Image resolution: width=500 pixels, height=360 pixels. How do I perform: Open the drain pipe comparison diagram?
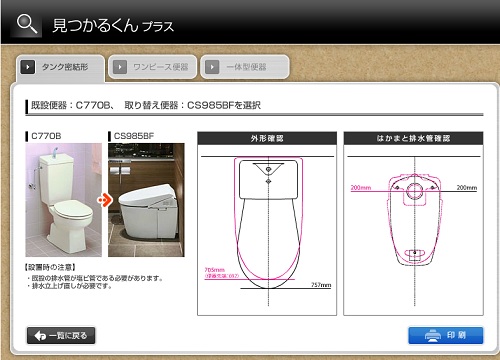pyautogui.click(x=413, y=230)
